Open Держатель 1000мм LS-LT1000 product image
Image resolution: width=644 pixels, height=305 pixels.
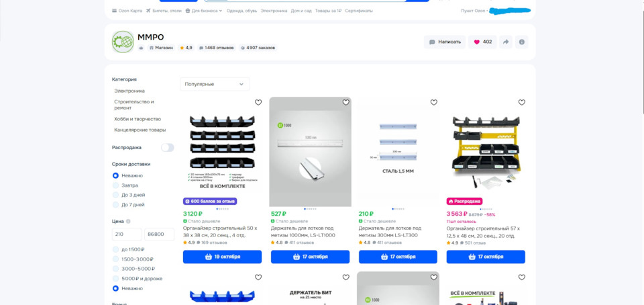310,152
